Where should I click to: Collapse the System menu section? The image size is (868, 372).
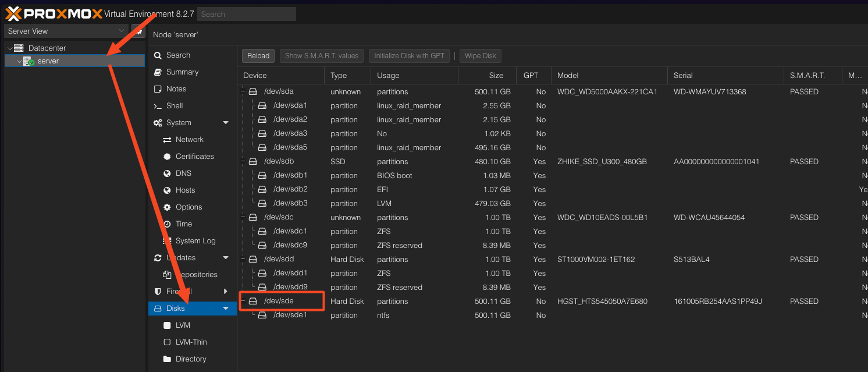coord(226,123)
